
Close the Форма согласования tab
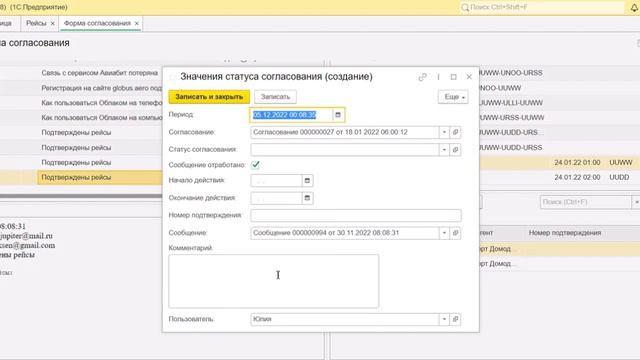[x=137, y=24]
